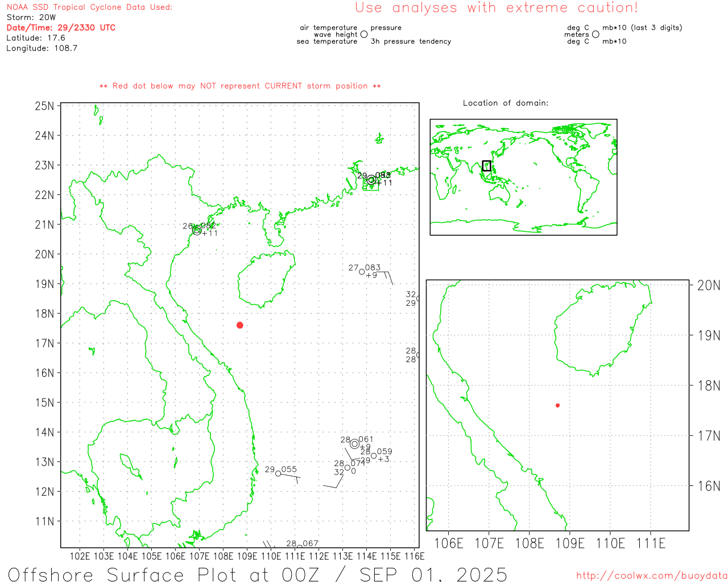Click the '11N' latitude label on main map
Image resolution: width=728 pixels, height=582 pixels.
[45, 521]
